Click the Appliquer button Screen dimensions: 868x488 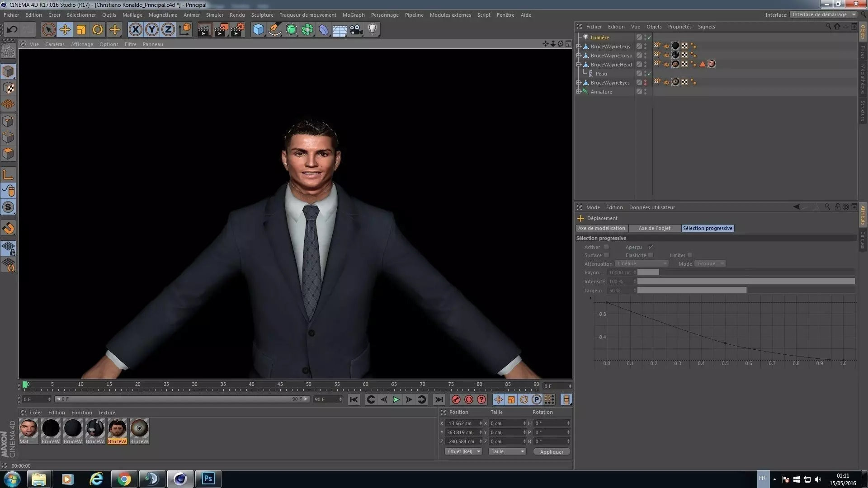(552, 452)
